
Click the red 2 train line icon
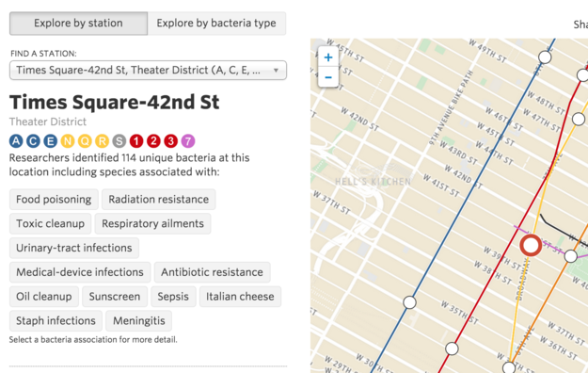153,141
